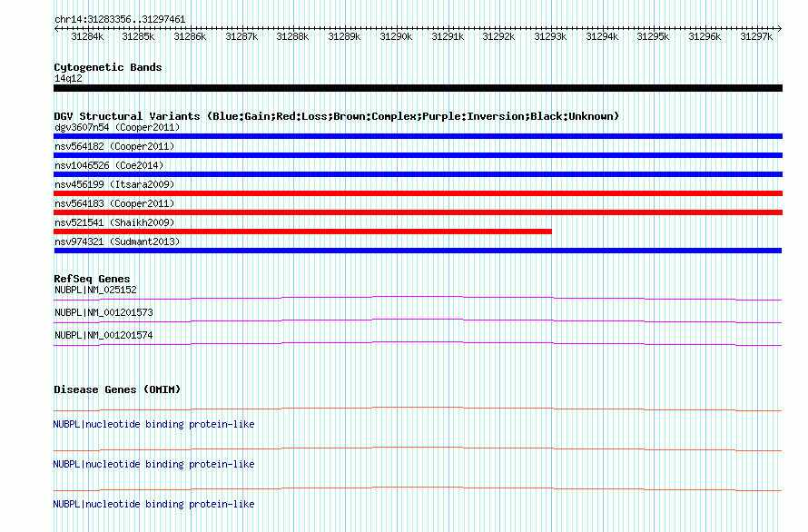Click the chr14:31283356..31297461 coordinate label
The height and width of the screenshot is (532, 808).
(x=120, y=19)
